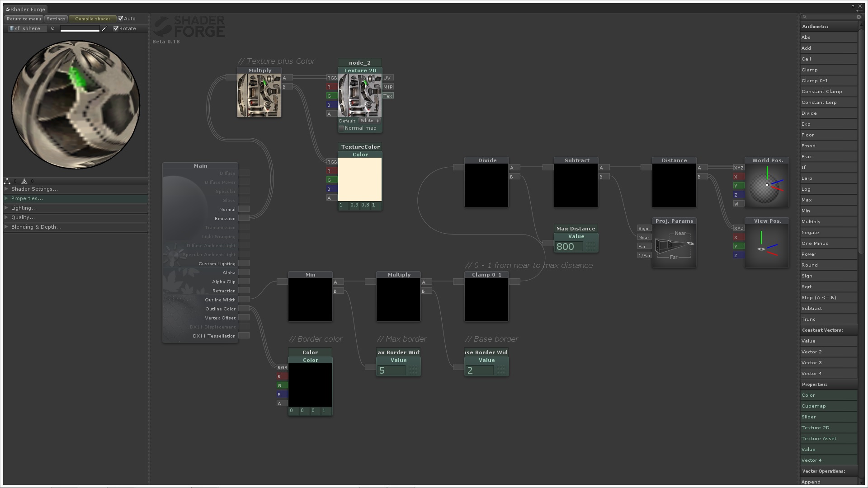Click the checkered triangle count icon
Image resolution: width=868 pixels, height=488 pixels.
tap(24, 181)
